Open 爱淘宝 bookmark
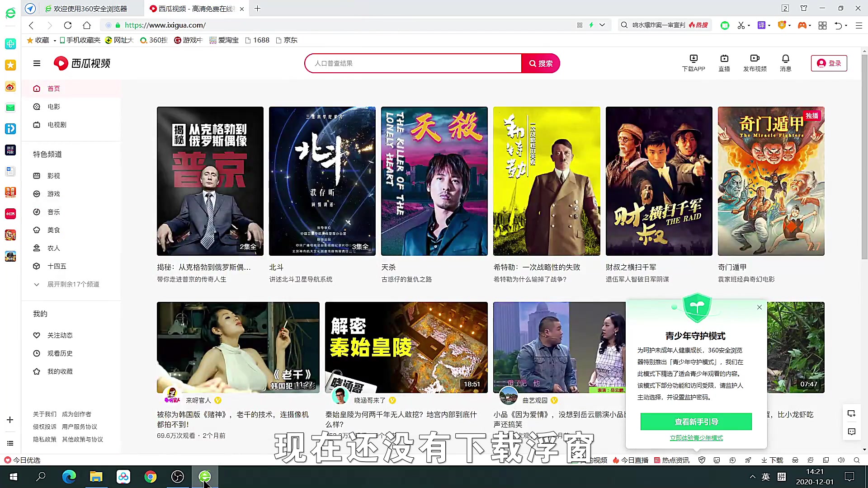The image size is (868, 488). 224,40
